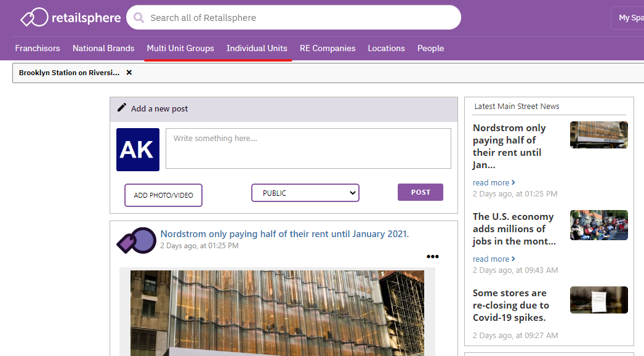Click post timestamp '2 Days ago, at 01:25 PM' under post title
Screen dimensions: 644x356
point(199,245)
